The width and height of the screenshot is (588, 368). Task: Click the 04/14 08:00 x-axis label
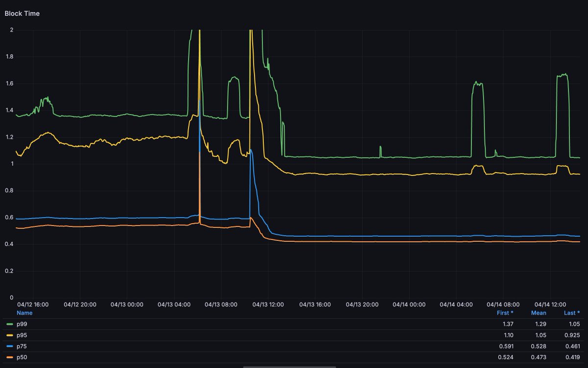click(504, 304)
